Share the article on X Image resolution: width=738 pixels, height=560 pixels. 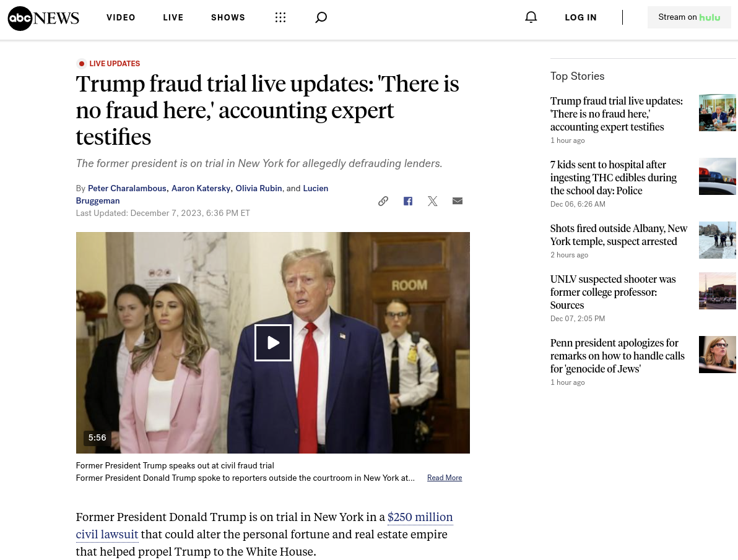[433, 201]
